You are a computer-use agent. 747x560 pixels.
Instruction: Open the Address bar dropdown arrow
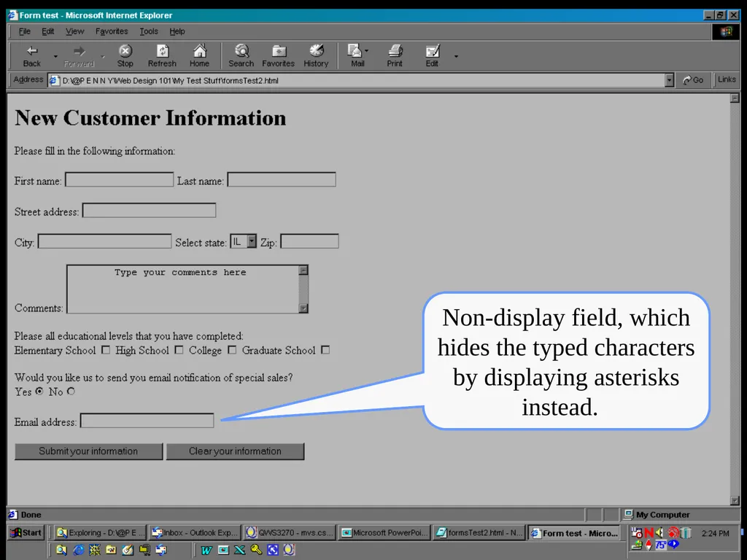670,80
